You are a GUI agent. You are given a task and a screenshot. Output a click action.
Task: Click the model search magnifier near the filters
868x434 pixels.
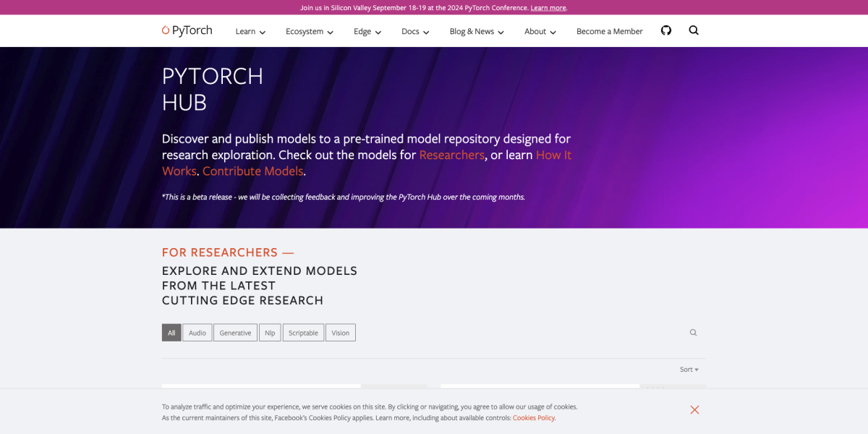pos(693,332)
